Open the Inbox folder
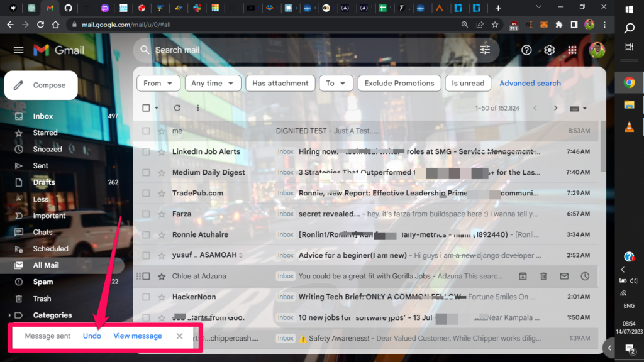This screenshot has height=362, width=644. (43, 116)
